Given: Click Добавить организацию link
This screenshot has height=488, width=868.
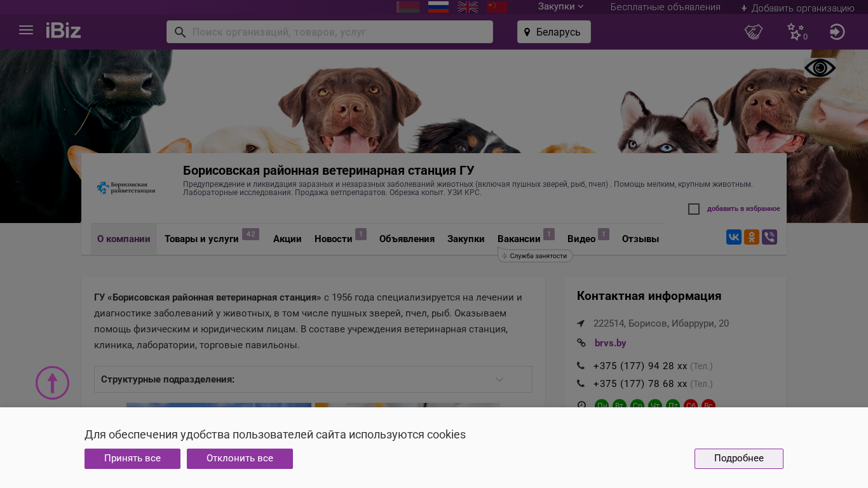Looking at the screenshot, I should 797,8.
